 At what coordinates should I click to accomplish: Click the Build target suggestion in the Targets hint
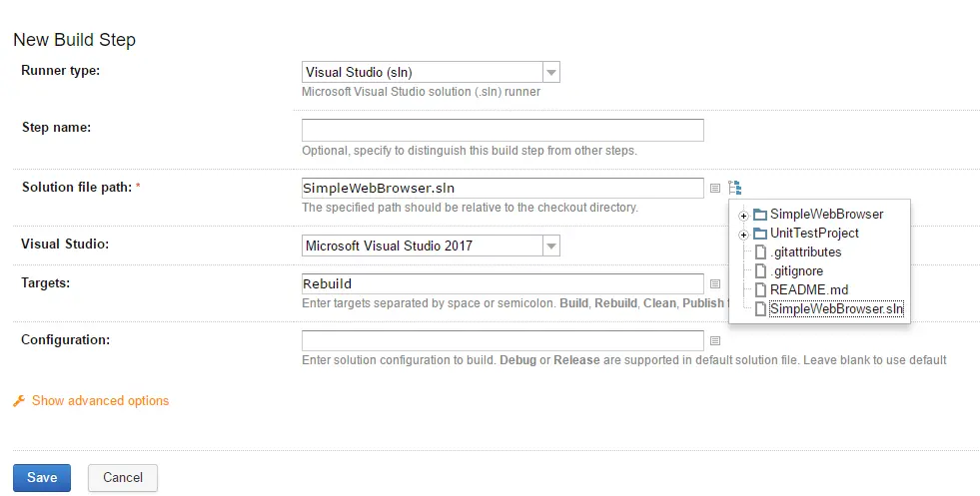(573, 303)
